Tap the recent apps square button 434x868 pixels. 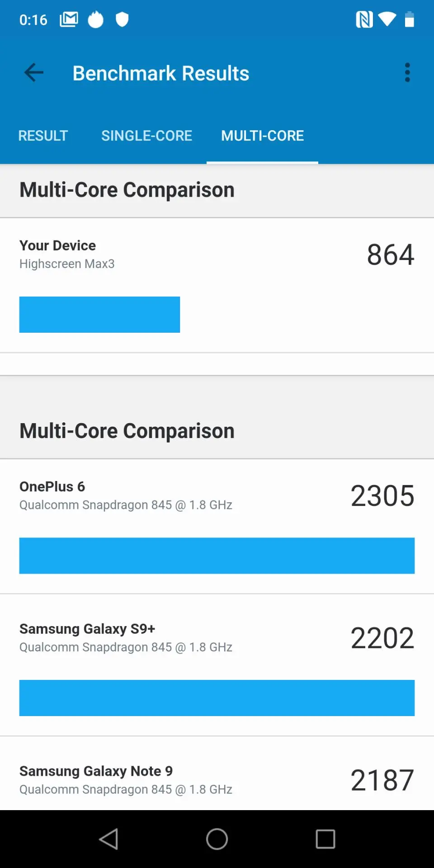point(325,839)
